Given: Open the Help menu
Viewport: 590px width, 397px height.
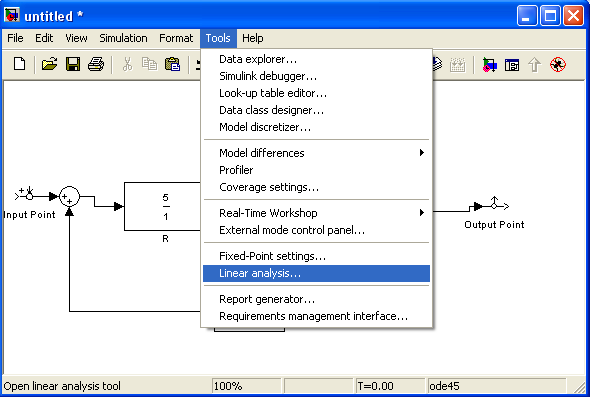Looking at the screenshot, I should coord(253,38).
